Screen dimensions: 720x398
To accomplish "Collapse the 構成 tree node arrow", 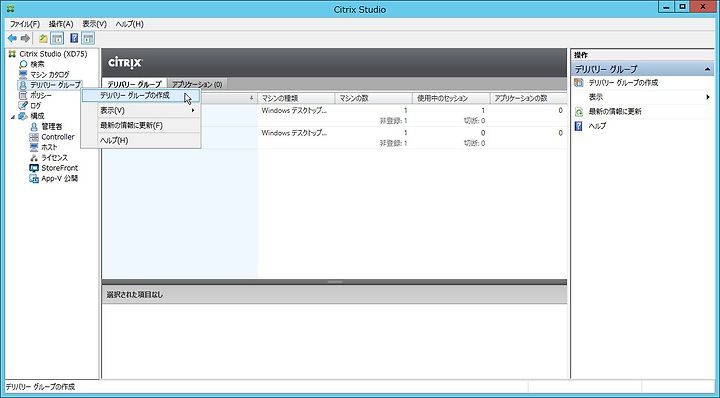I will pos(13,117).
